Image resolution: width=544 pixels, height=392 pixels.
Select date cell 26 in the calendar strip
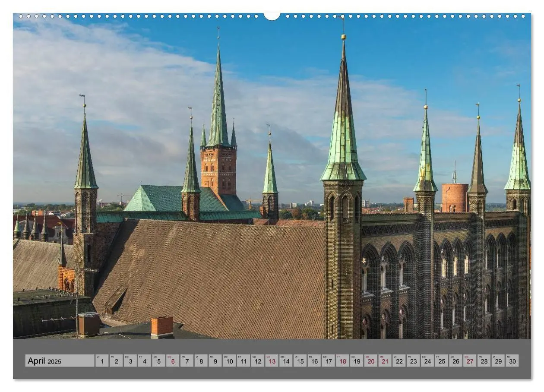455,361
